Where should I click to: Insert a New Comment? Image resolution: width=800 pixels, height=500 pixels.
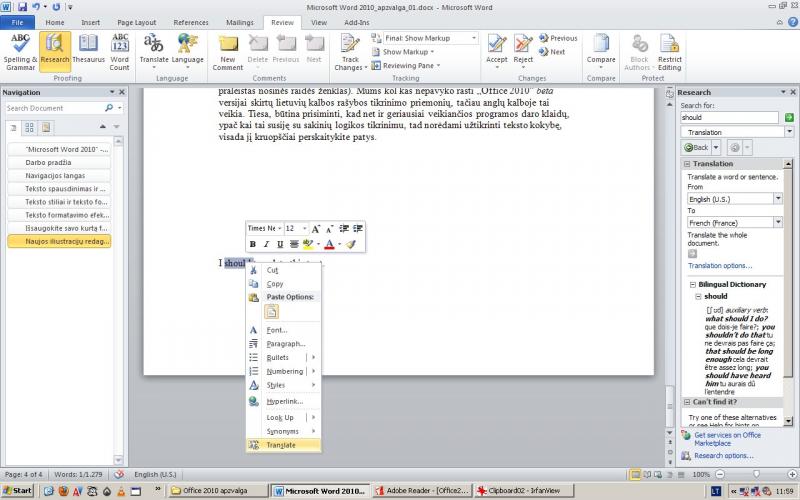click(228, 52)
